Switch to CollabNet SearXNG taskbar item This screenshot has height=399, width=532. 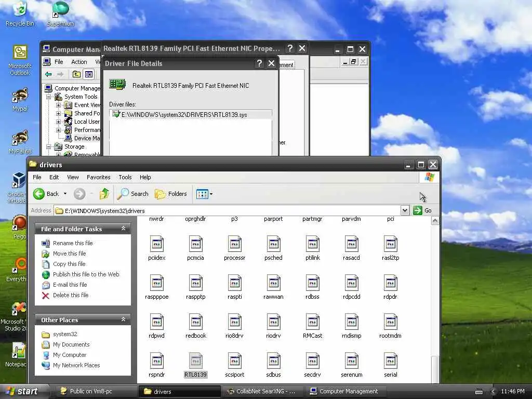pyautogui.click(x=263, y=391)
